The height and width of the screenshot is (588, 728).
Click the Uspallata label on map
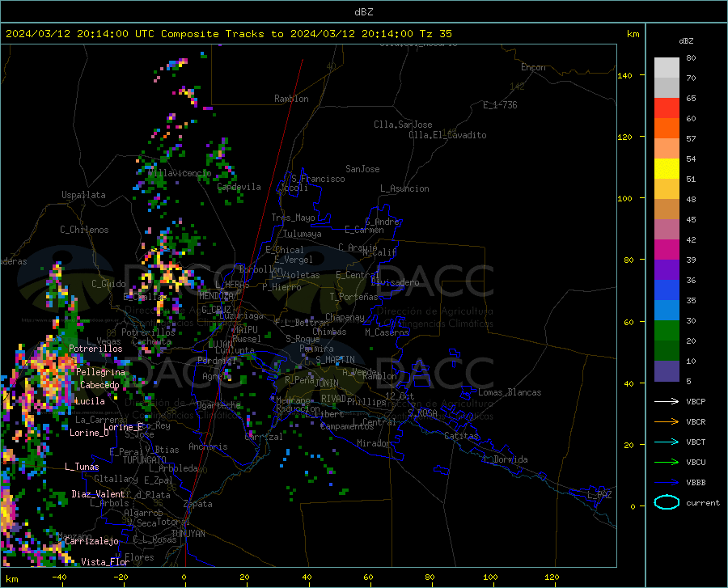(83, 195)
